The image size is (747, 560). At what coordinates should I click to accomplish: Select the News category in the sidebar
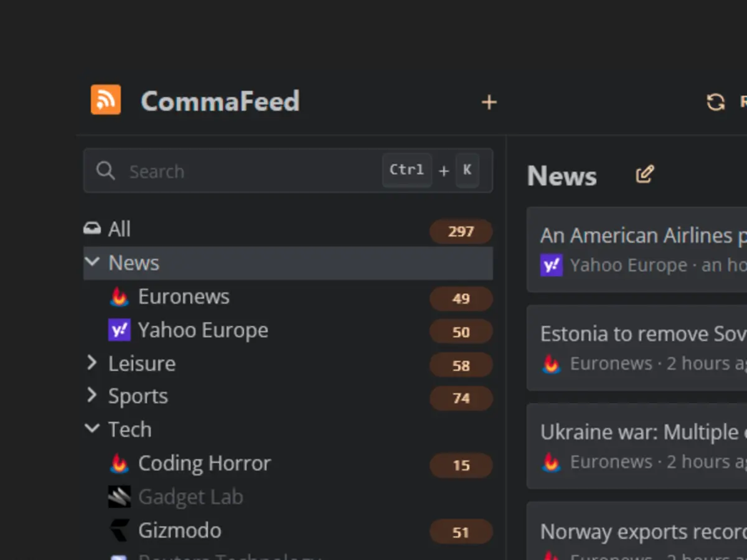click(133, 263)
